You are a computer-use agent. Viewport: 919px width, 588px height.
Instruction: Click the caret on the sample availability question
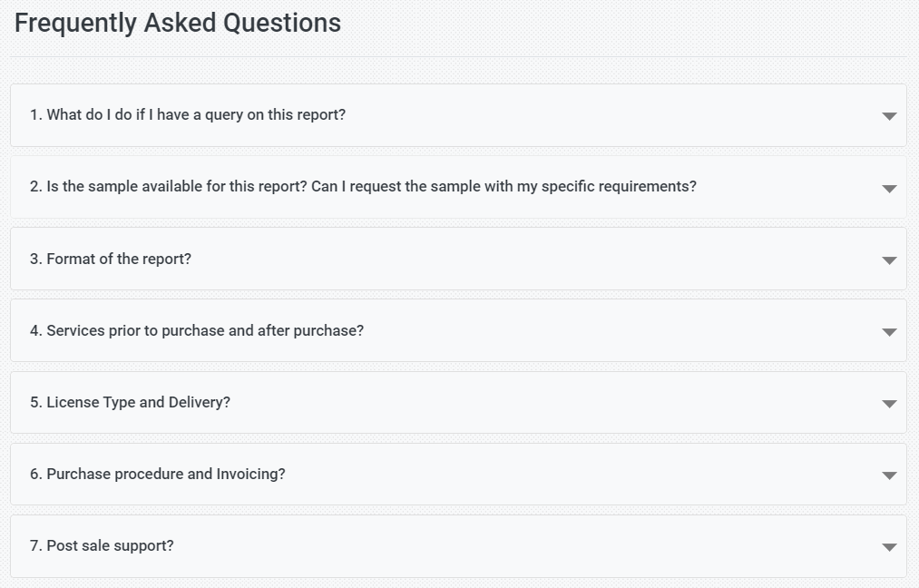889,189
